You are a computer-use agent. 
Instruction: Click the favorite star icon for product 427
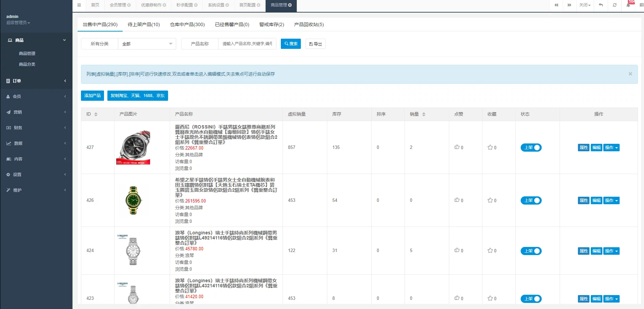coord(490,147)
